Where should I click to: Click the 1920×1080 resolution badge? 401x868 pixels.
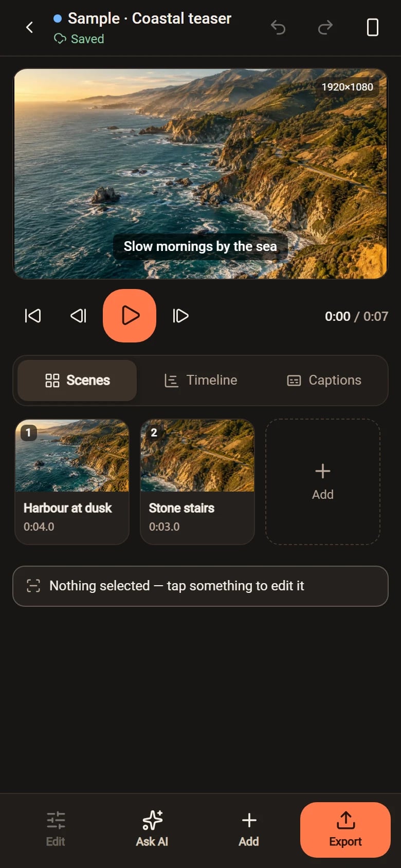(x=348, y=87)
